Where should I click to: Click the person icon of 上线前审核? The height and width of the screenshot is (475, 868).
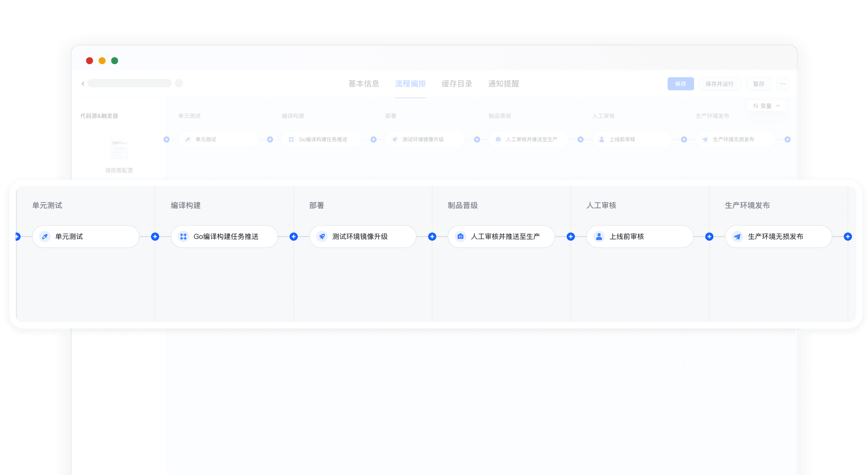point(599,237)
